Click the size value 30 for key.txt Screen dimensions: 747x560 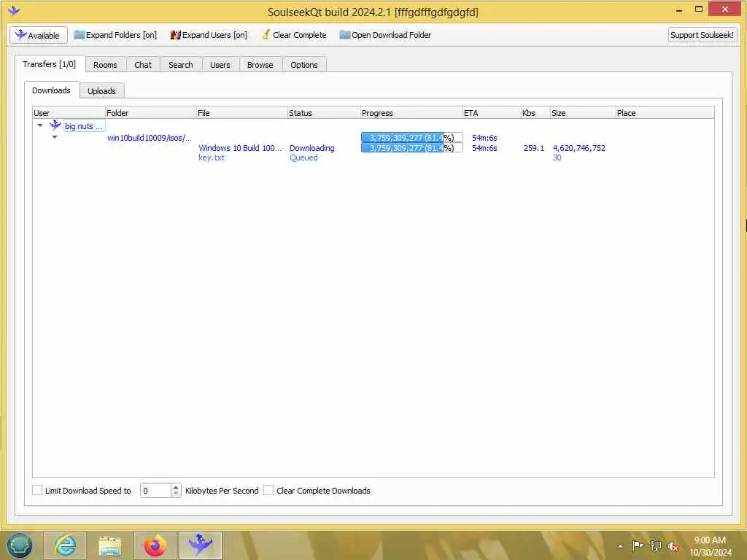tap(557, 157)
